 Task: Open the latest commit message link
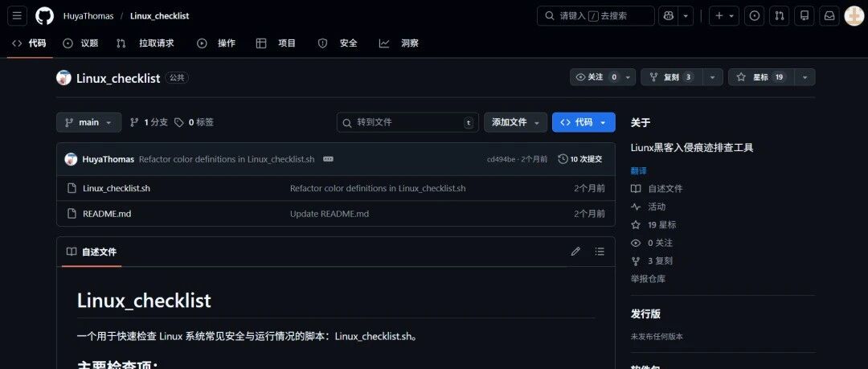tap(227, 159)
